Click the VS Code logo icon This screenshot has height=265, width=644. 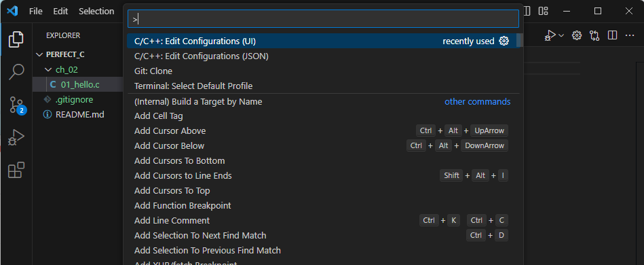pyautogui.click(x=12, y=11)
